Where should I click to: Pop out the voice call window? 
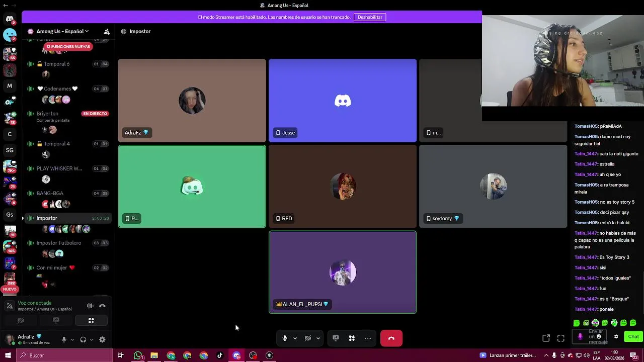tap(546, 338)
